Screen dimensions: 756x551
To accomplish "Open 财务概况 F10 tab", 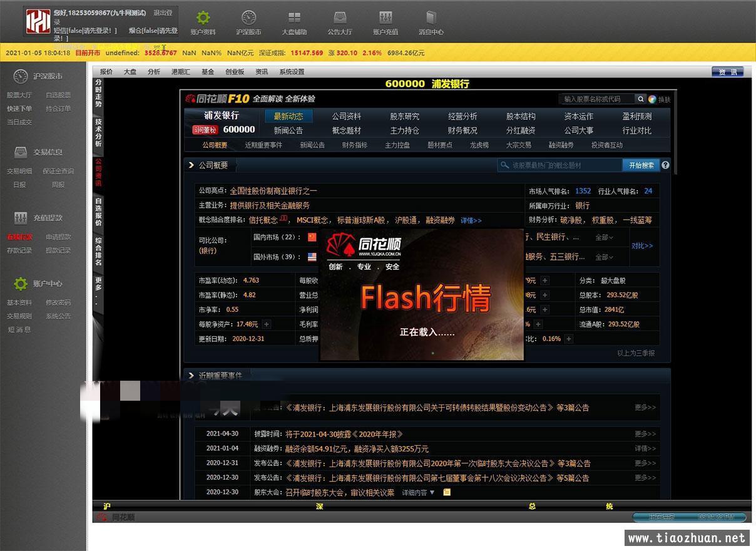I will (462, 130).
